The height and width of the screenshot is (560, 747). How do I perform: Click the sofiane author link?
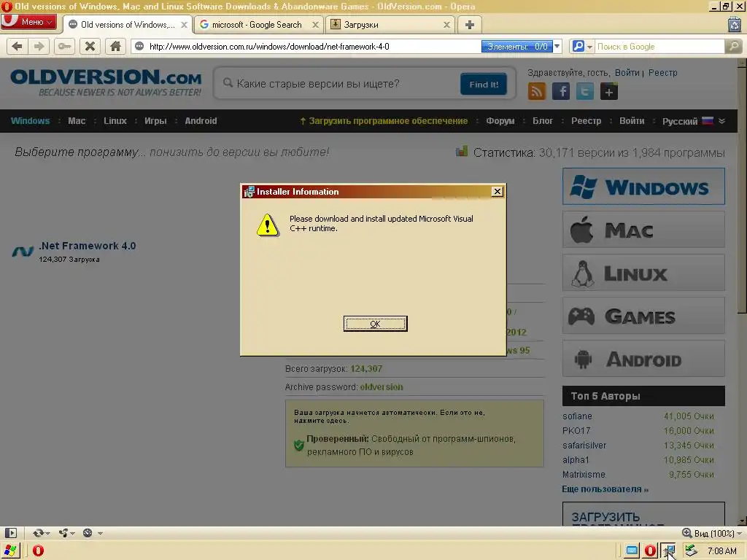pyautogui.click(x=577, y=416)
